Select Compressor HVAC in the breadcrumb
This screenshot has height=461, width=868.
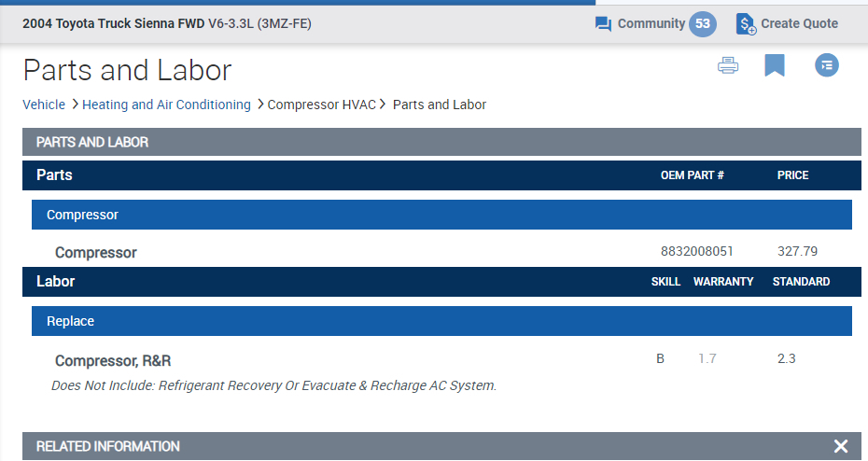coord(322,105)
